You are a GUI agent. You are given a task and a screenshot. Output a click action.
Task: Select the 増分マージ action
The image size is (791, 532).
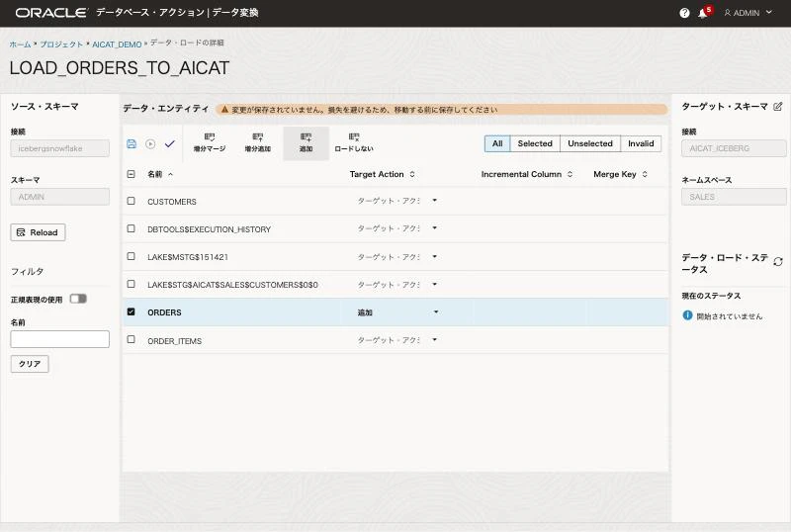point(210,142)
